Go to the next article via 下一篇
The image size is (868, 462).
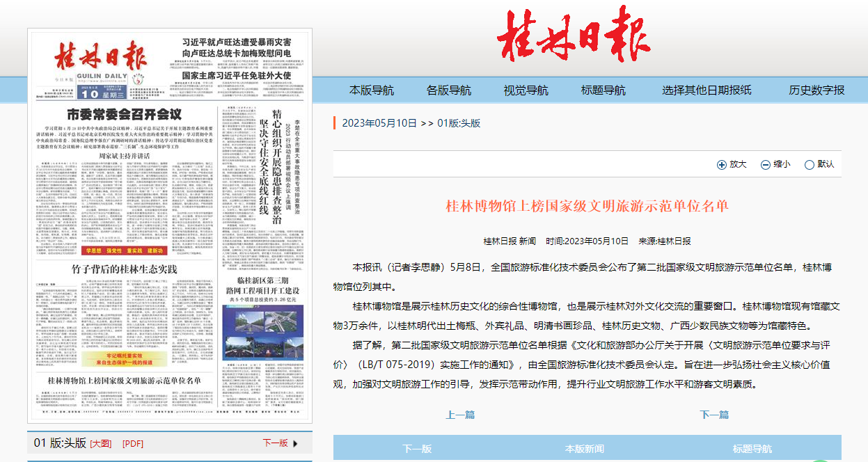[714, 415]
